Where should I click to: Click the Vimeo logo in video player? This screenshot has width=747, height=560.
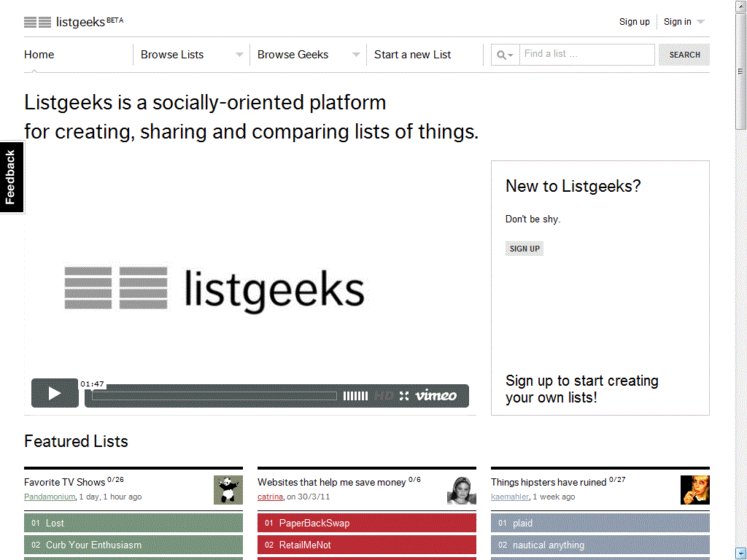436,395
